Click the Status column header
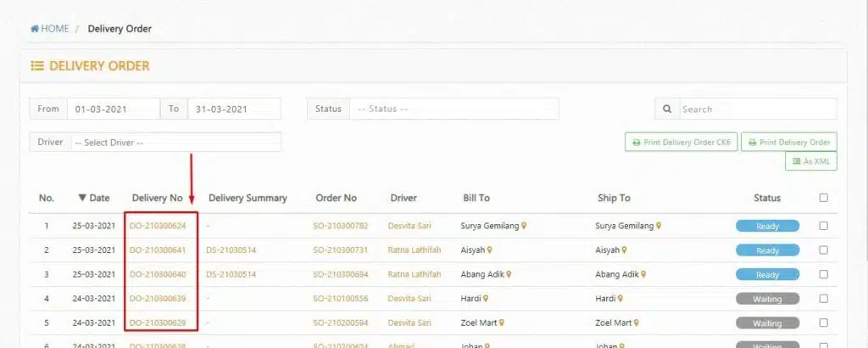868x348 pixels. pyautogui.click(x=767, y=198)
